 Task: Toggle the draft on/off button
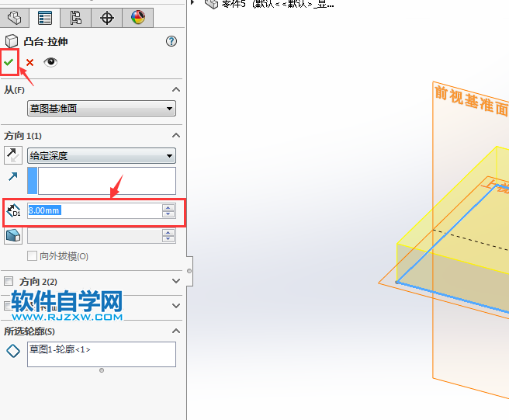13,235
